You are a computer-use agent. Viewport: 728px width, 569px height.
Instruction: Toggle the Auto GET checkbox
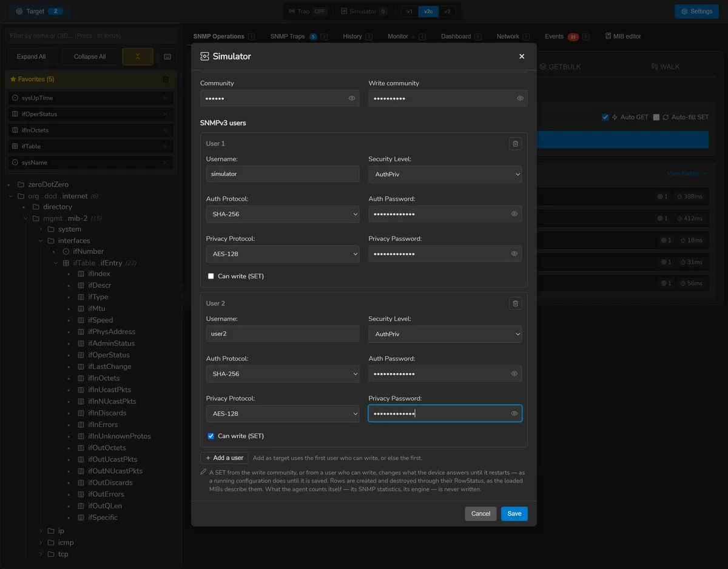click(605, 117)
